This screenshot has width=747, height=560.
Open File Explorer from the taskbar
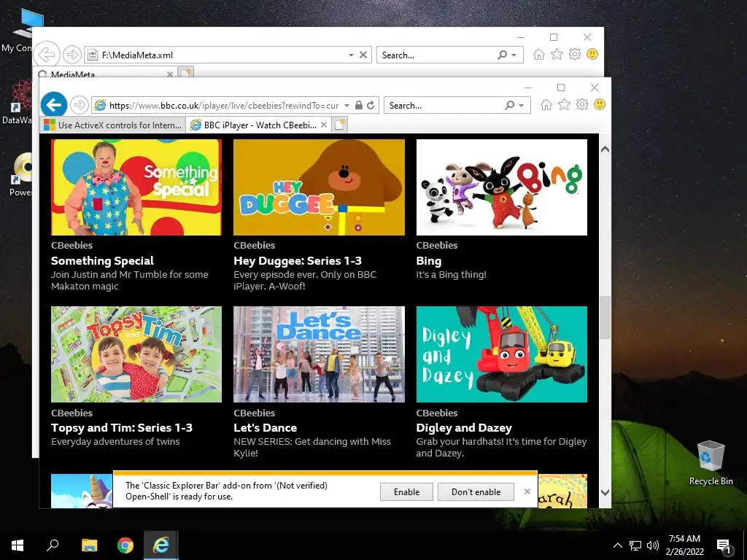coord(89,545)
